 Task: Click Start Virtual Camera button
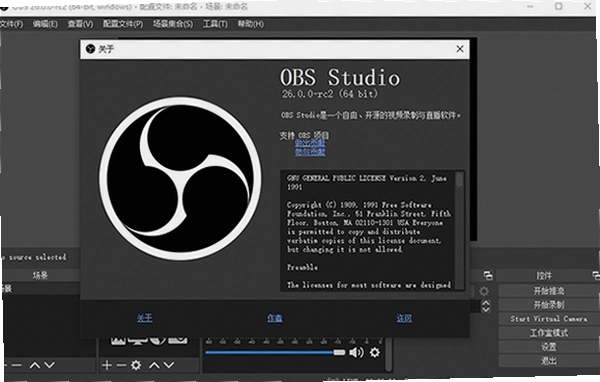(x=549, y=318)
